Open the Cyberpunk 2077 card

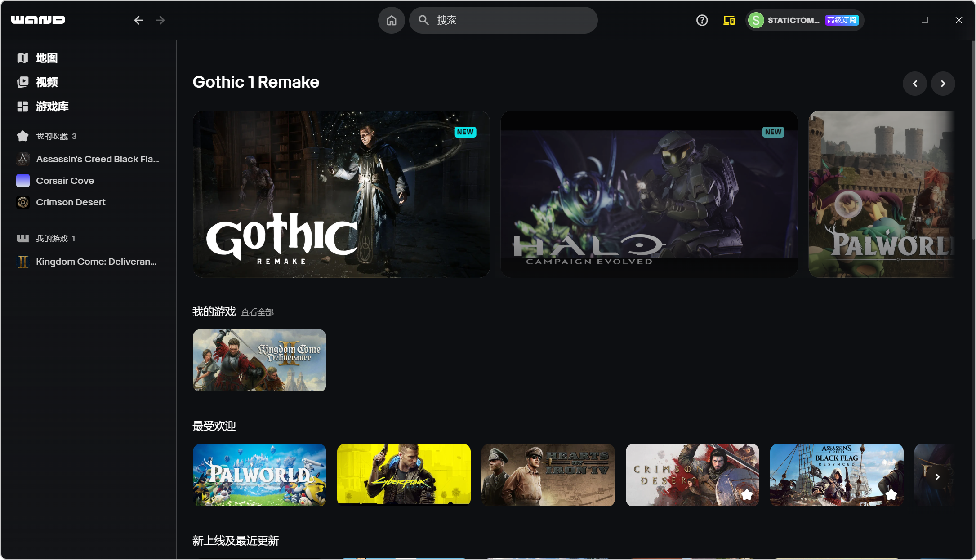(404, 475)
